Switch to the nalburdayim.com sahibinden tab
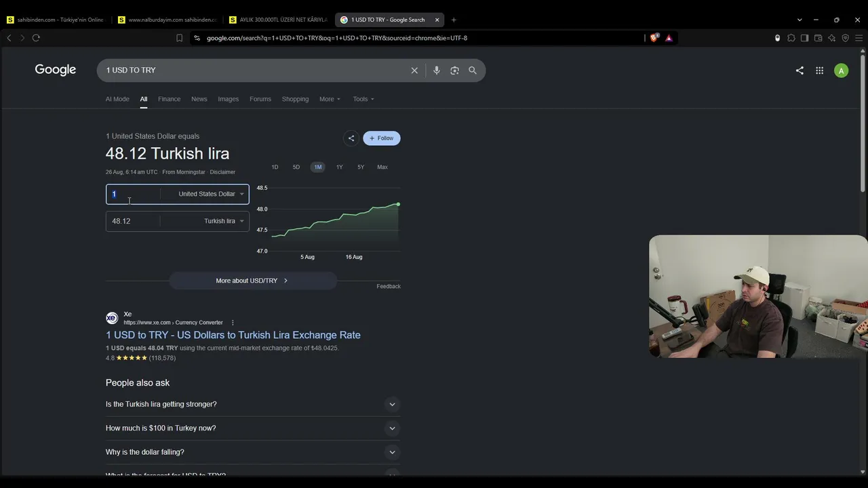Screen dimensions: 868x488 coord(167,20)
